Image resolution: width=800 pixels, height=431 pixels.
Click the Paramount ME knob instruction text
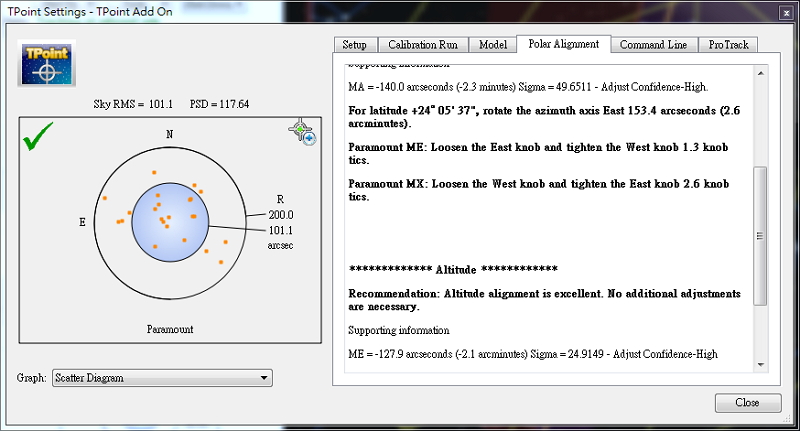point(538,154)
